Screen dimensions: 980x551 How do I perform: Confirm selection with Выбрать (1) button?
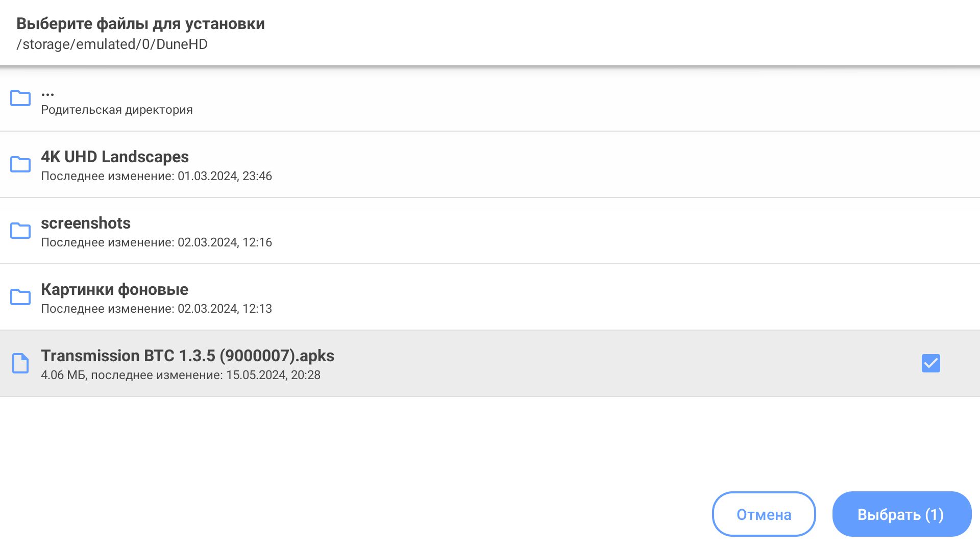(901, 514)
